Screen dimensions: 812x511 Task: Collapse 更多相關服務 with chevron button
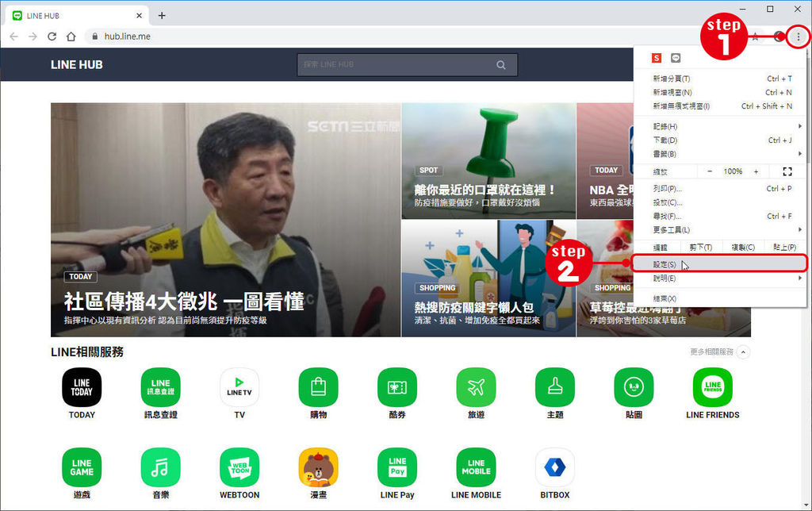pyautogui.click(x=743, y=352)
